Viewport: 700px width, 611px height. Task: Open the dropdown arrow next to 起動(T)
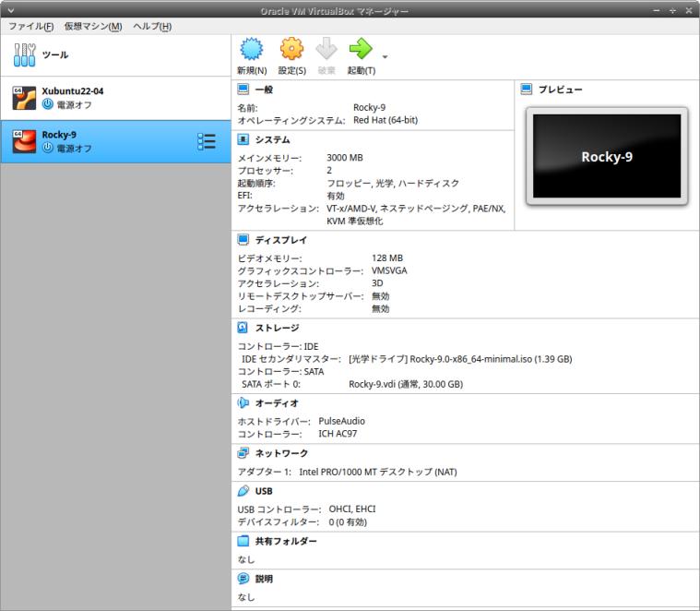pyautogui.click(x=385, y=56)
